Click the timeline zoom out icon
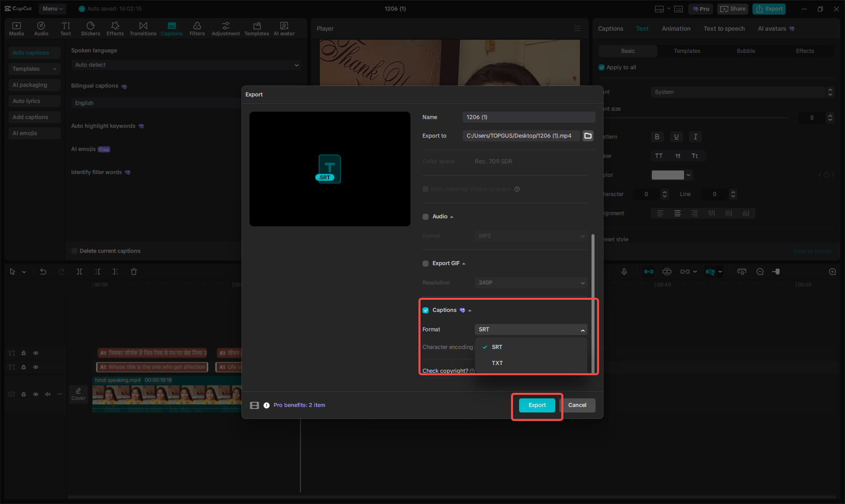This screenshot has height=504, width=845. 760,272
